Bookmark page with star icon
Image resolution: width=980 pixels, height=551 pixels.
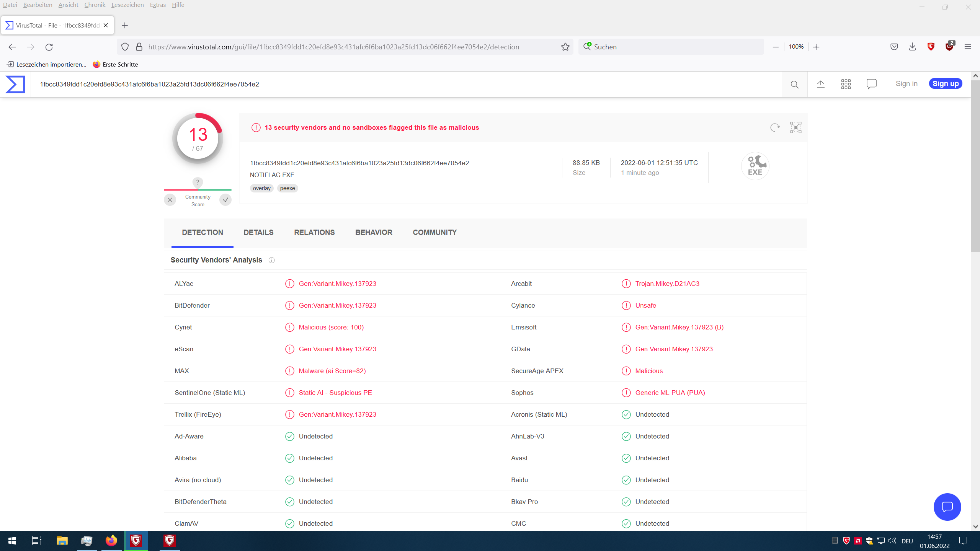coord(565,47)
